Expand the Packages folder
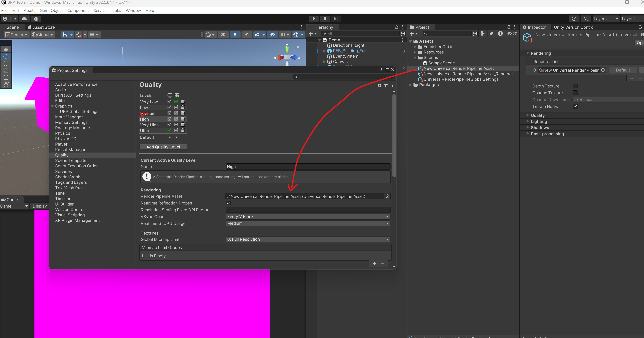The width and height of the screenshot is (644, 338). click(x=410, y=85)
